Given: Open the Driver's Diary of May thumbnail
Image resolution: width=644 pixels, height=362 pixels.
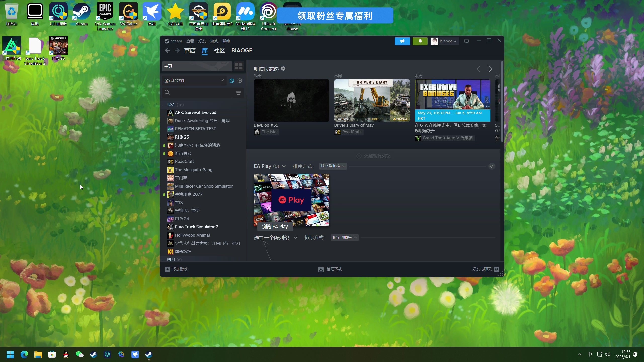Looking at the screenshot, I should pos(372,101).
